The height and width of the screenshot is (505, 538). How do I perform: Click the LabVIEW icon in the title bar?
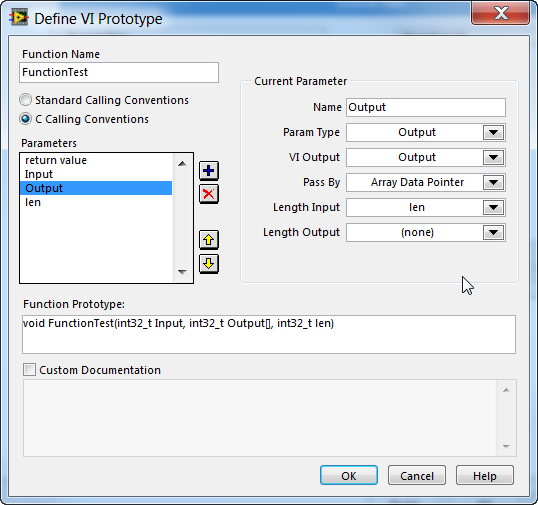click(19, 18)
